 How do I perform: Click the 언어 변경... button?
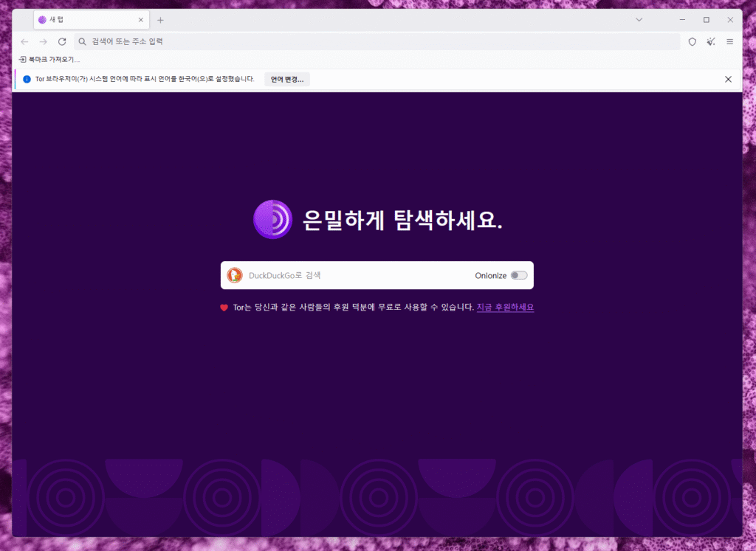[287, 80]
